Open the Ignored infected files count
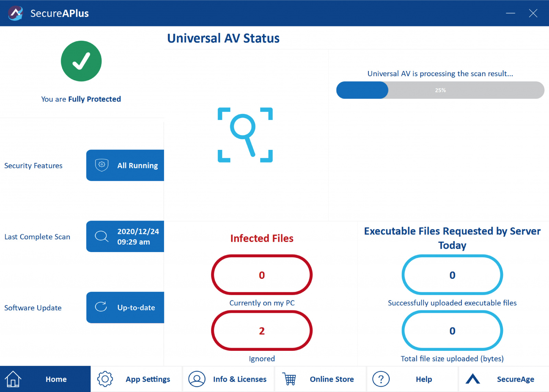 coord(262,331)
